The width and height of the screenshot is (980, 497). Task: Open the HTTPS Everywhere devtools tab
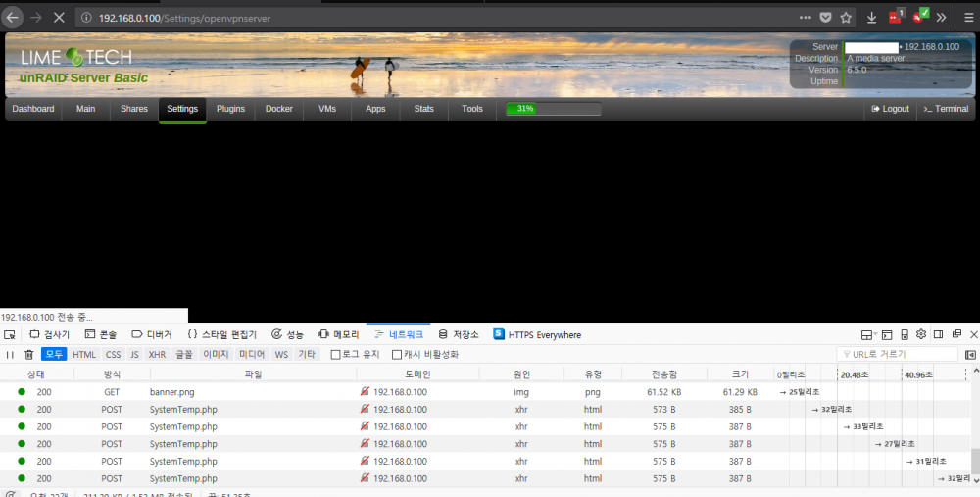(537, 335)
